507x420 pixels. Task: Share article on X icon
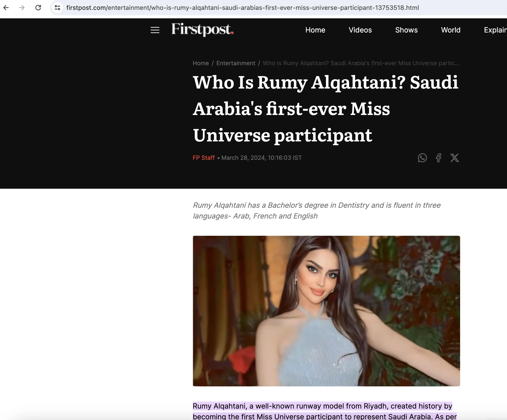pyautogui.click(x=455, y=158)
